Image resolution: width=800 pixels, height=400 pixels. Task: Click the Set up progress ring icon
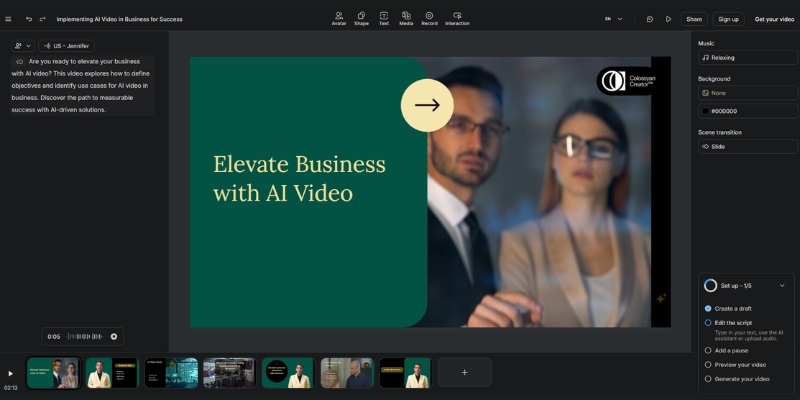(710, 286)
